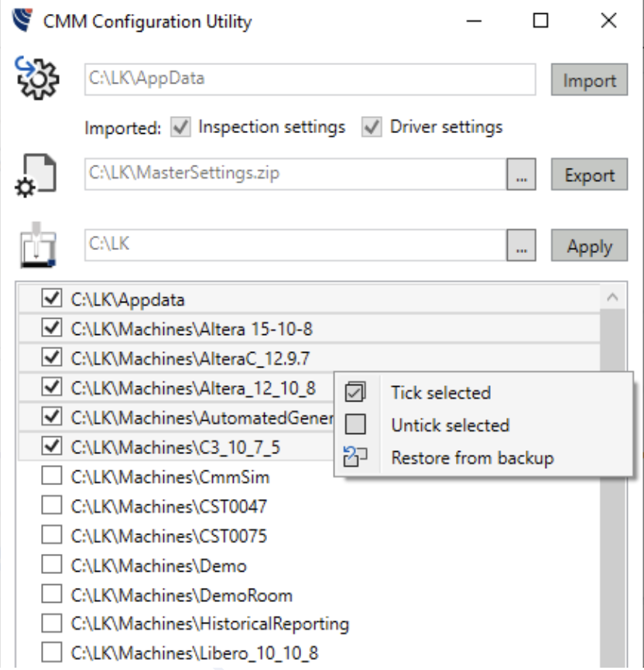Viewport: 644px width, 670px height.
Task: Uncheck the Altera_12_10_8 checkbox
Action: tap(52, 387)
